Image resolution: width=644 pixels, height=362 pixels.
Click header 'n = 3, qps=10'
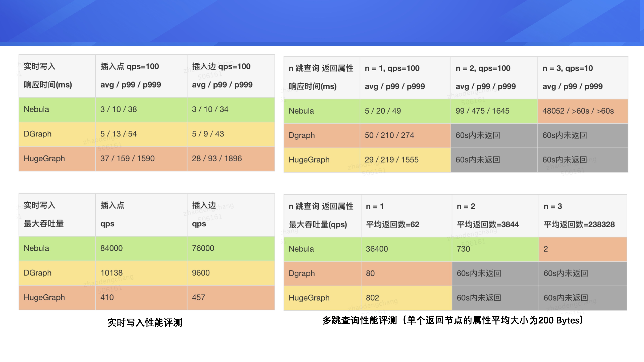click(x=567, y=68)
